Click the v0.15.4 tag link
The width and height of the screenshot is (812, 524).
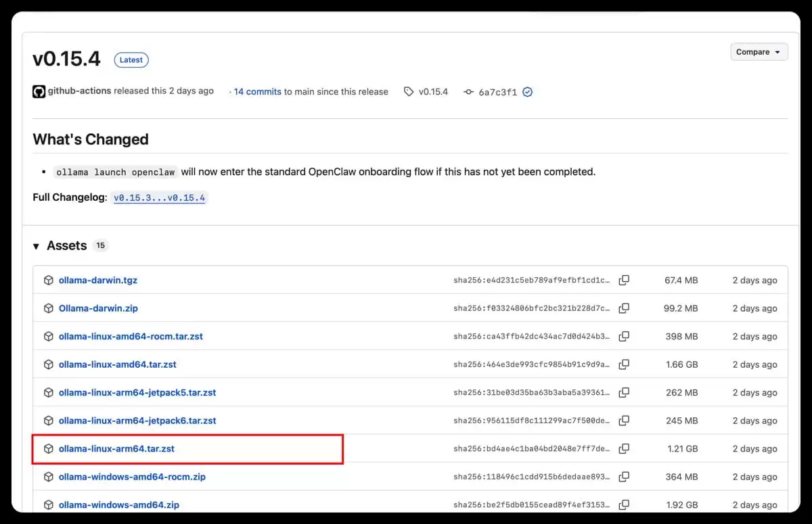(x=433, y=92)
